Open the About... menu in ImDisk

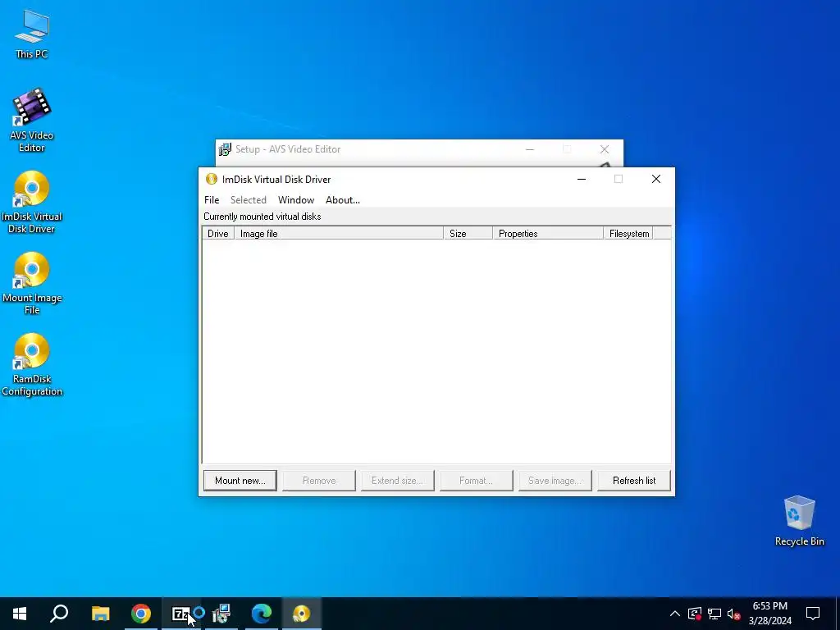[342, 200]
